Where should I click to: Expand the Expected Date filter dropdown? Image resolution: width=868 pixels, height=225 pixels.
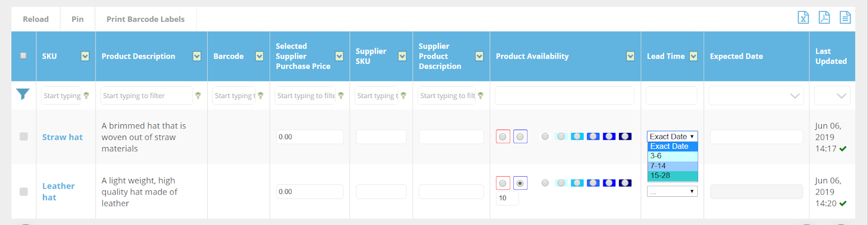[x=795, y=96]
